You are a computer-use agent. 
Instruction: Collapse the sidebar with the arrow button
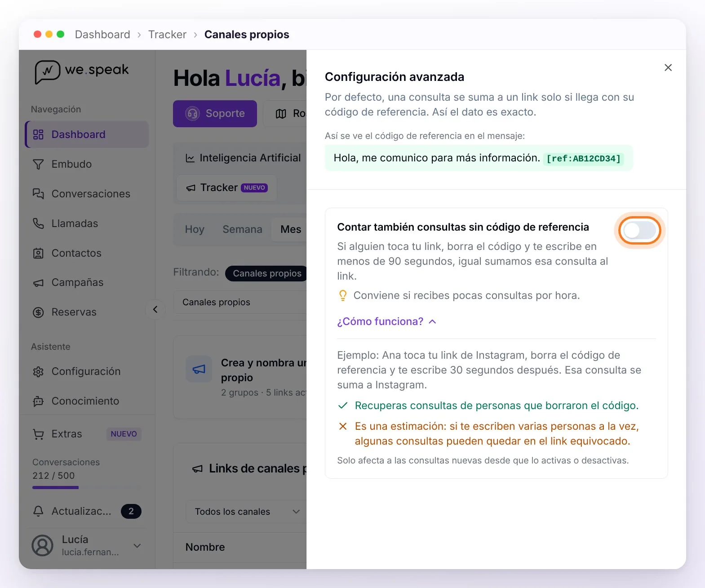click(155, 309)
